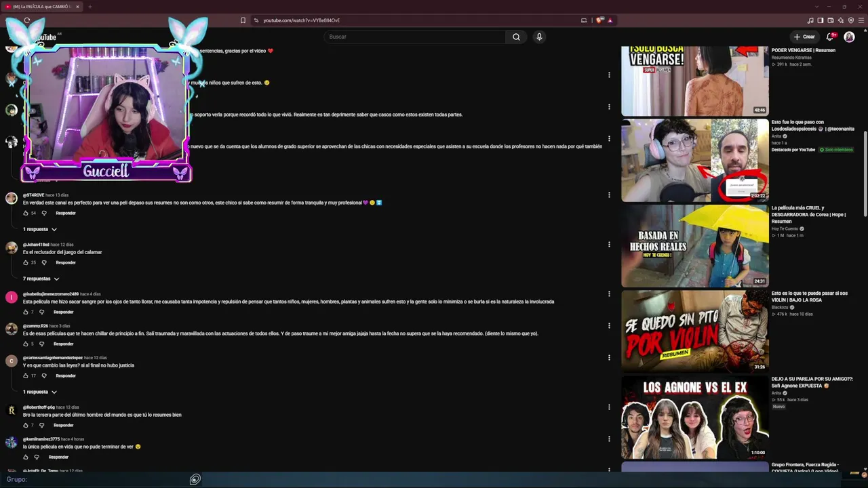Viewport: 868px width, 488px height.
Task: Dislike the @ST4ROVE comment
Action: (44, 213)
